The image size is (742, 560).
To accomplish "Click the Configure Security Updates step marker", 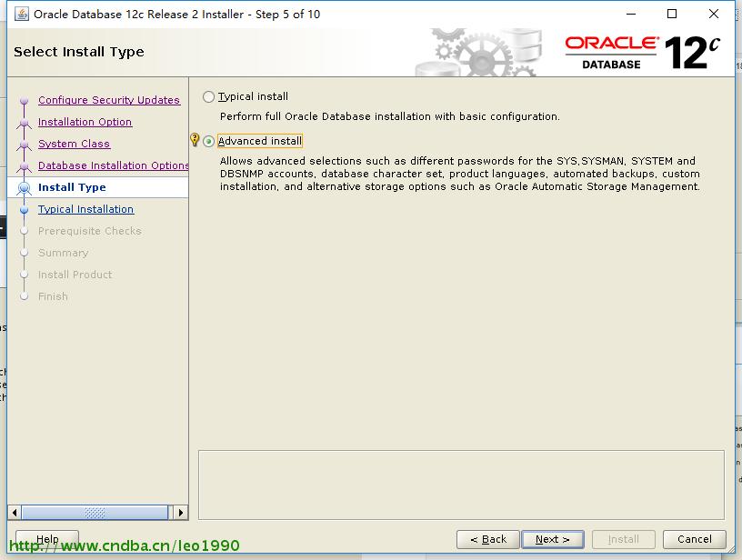I will tap(25, 100).
